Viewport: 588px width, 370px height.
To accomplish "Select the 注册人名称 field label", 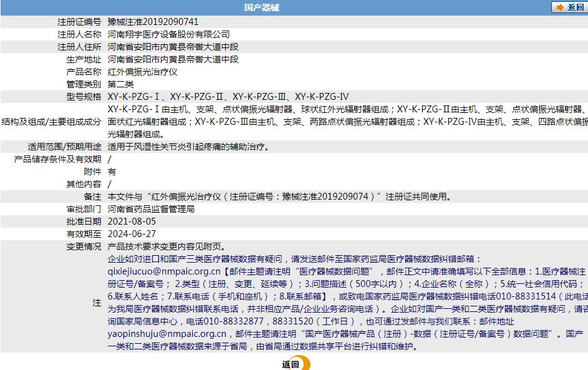I will (x=79, y=34).
